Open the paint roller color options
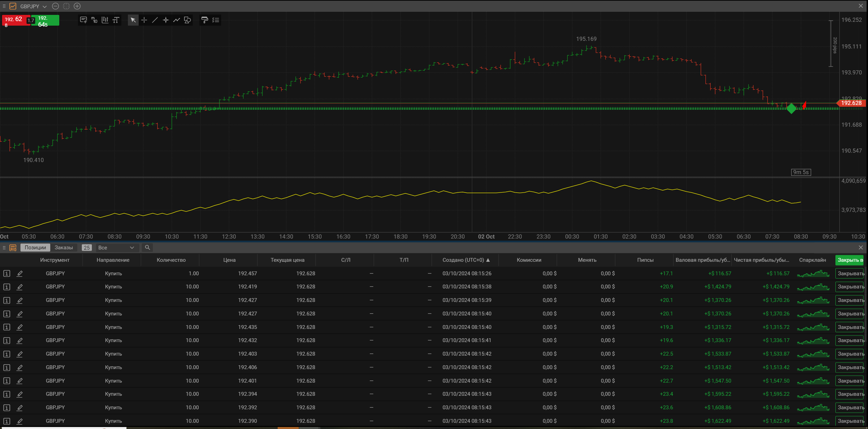The height and width of the screenshot is (429, 868). point(205,20)
